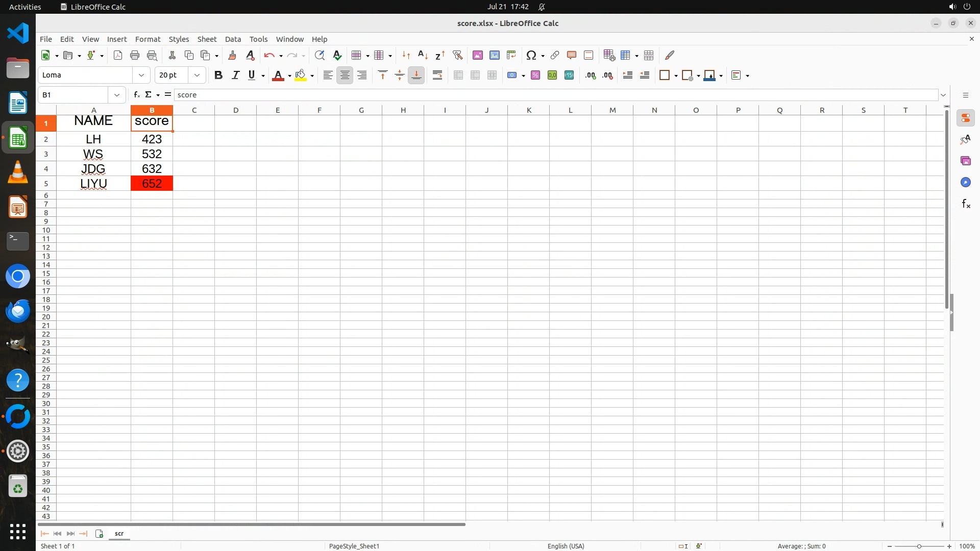This screenshot has height=551, width=980.
Task: Open the Navigator in the sidebar
Action: tap(965, 182)
